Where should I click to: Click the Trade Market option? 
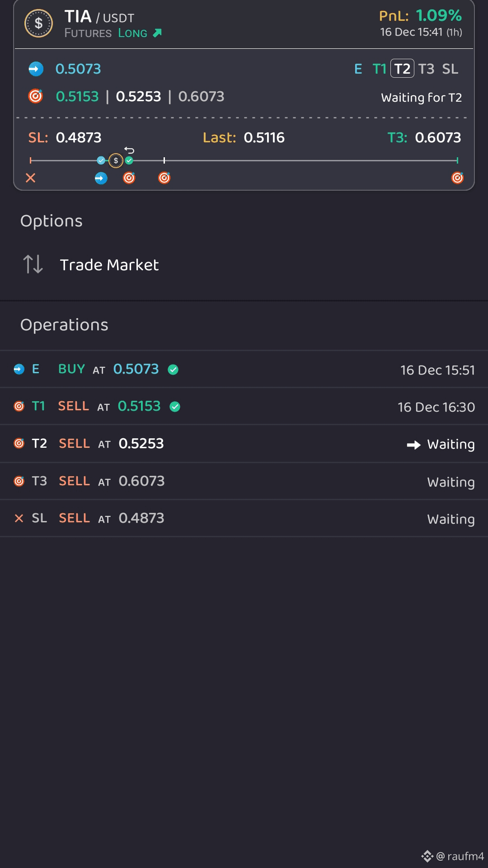pos(109,265)
